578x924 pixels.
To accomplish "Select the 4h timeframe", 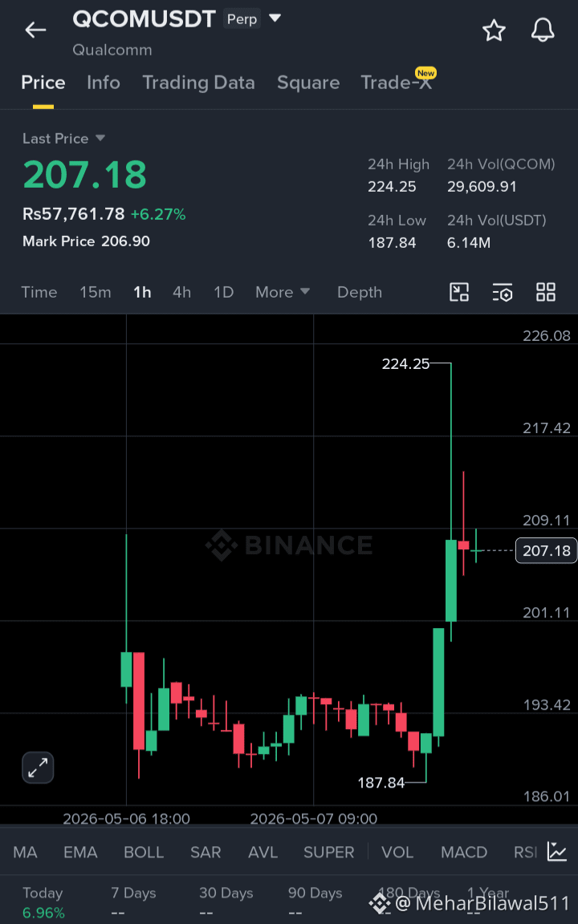I will click(x=181, y=292).
